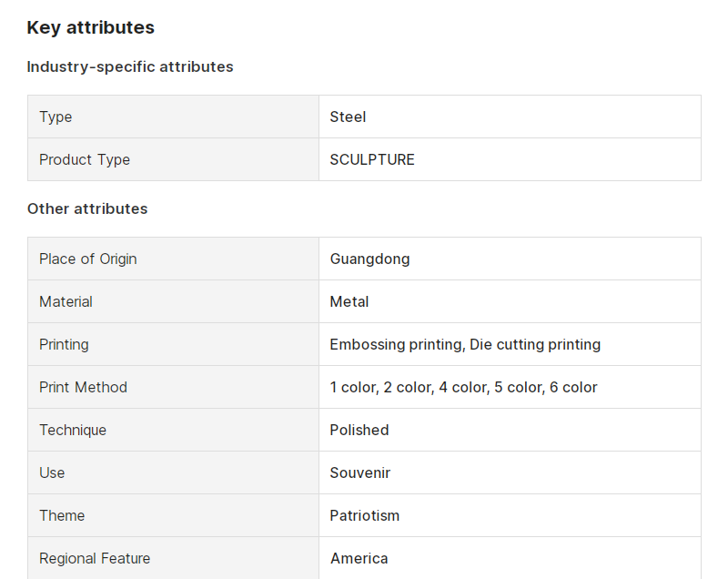Click the Place of Origin label
The image size is (728, 579).
87,259
